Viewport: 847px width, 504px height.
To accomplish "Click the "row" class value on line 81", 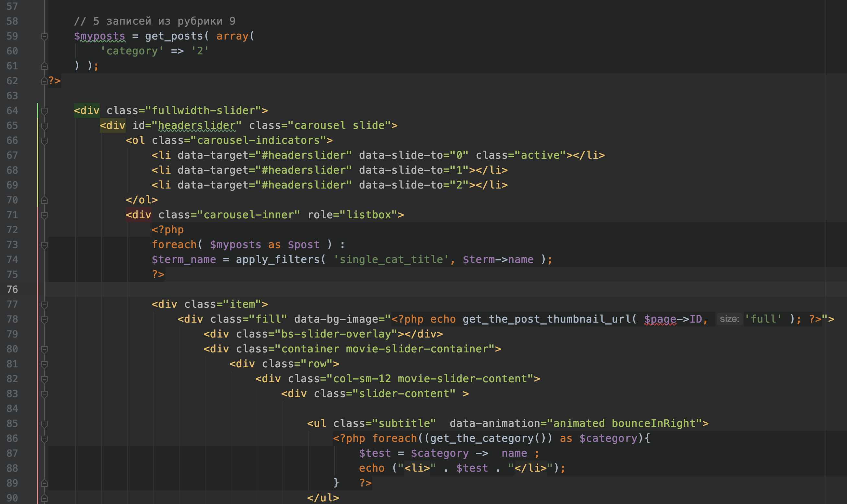I will click(x=317, y=364).
